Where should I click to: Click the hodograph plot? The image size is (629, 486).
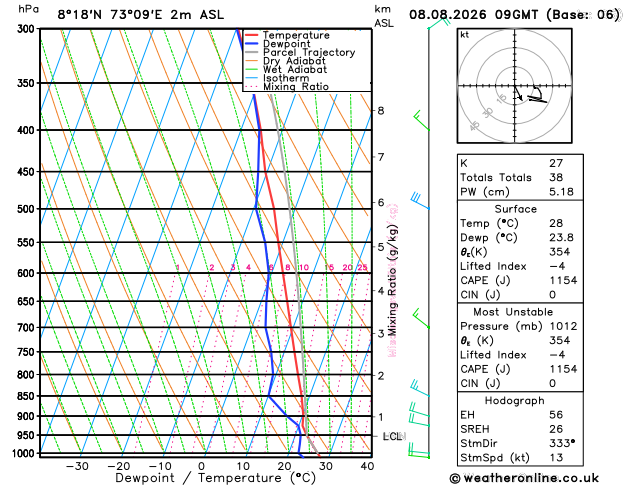click(x=515, y=86)
